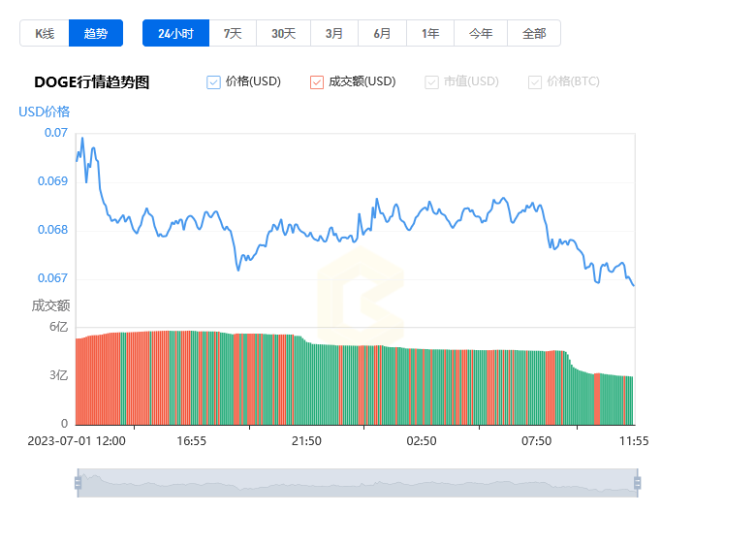Switch range to 7天
This screenshot has height=546, width=756.
point(233,33)
